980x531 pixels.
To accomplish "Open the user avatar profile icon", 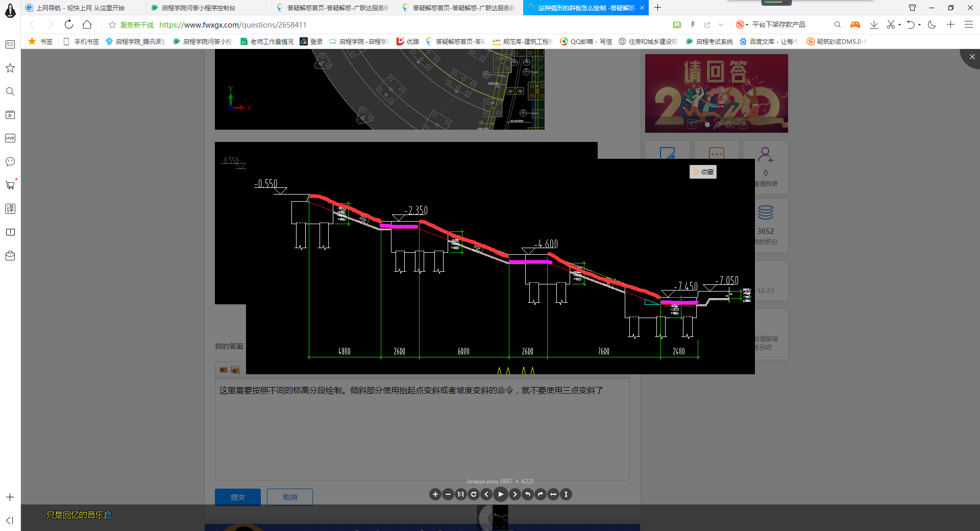I will pos(10,10).
